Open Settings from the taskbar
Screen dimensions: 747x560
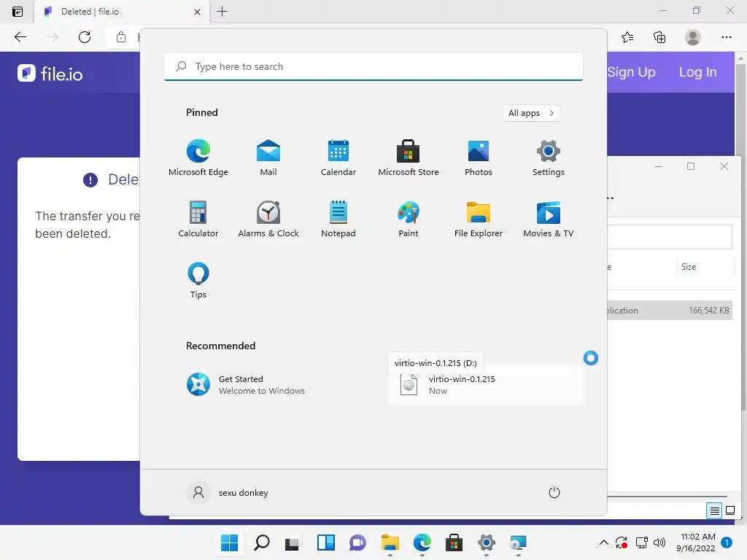tap(487, 542)
